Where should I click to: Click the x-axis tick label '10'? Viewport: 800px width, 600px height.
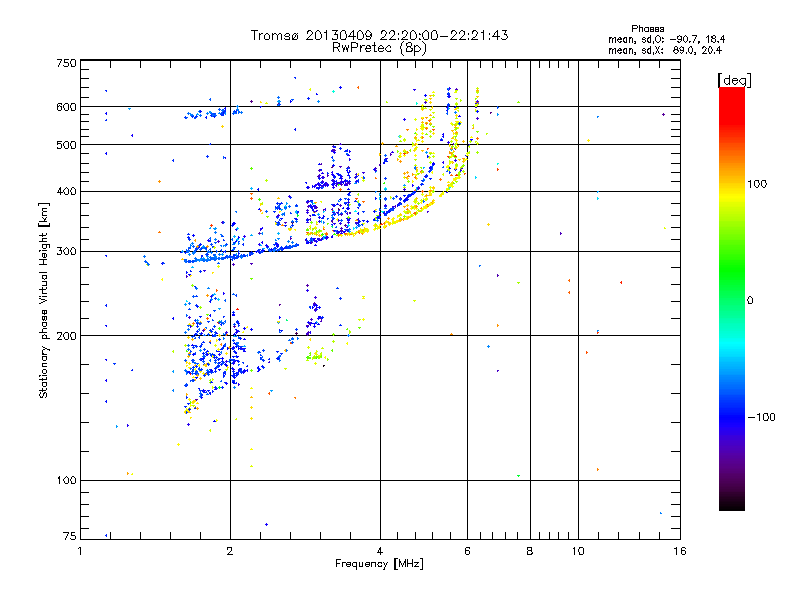pos(578,551)
